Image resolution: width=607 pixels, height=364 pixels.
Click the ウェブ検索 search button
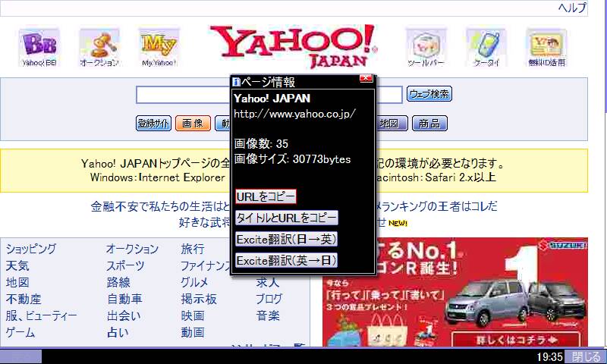tap(429, 94)
